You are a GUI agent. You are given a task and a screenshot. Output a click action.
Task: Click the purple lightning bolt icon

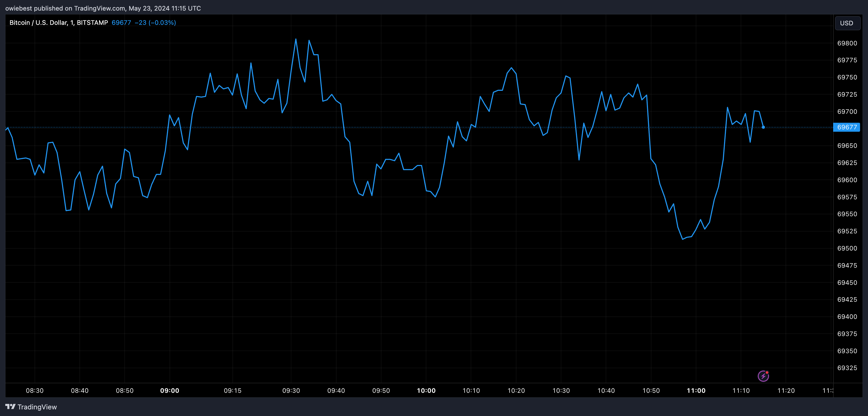pyautogui.click(x=763, y=376)
